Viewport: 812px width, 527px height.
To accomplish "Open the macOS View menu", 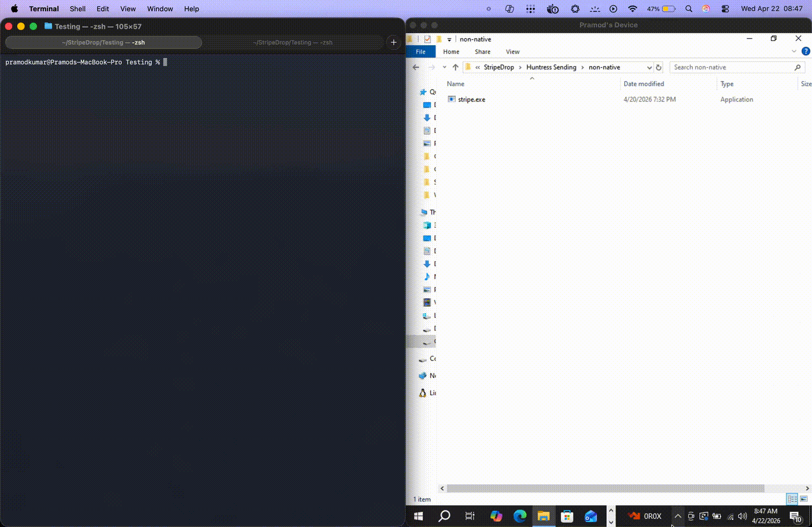I will tap(128, 9).
